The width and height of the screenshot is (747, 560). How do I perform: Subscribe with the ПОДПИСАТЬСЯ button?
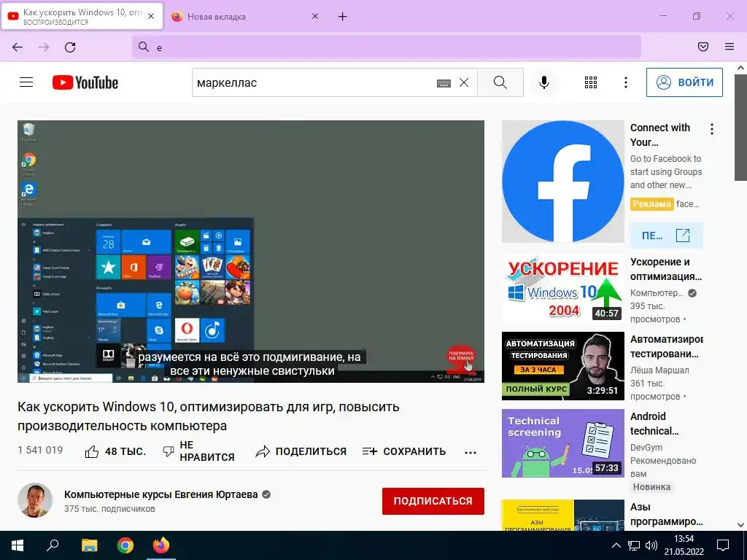click(x=433, y=501)
